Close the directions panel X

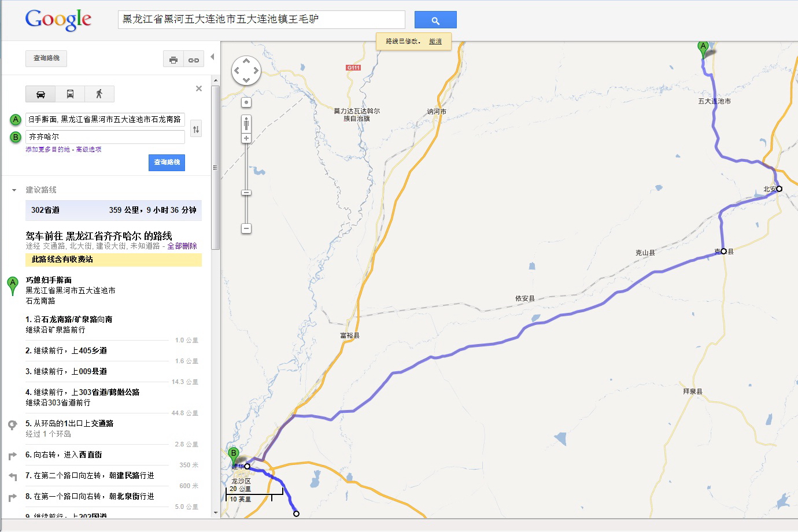pyautogui.click(x=199, y=88)
